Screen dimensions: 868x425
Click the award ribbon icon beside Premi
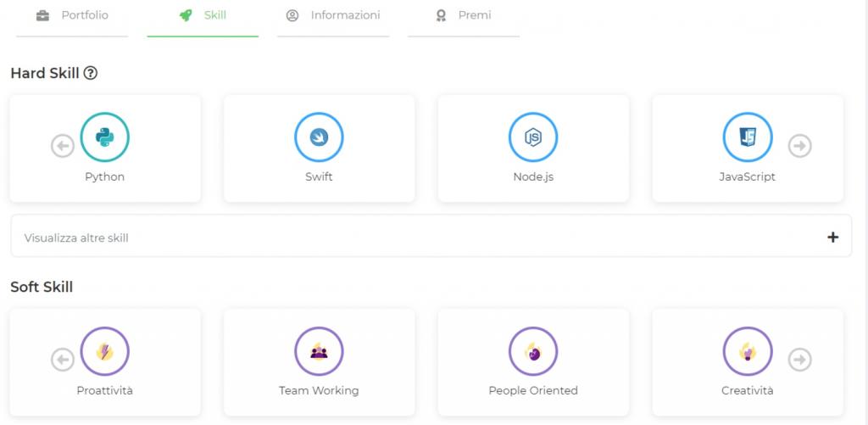pyautogui.click(x=441, y=16)
